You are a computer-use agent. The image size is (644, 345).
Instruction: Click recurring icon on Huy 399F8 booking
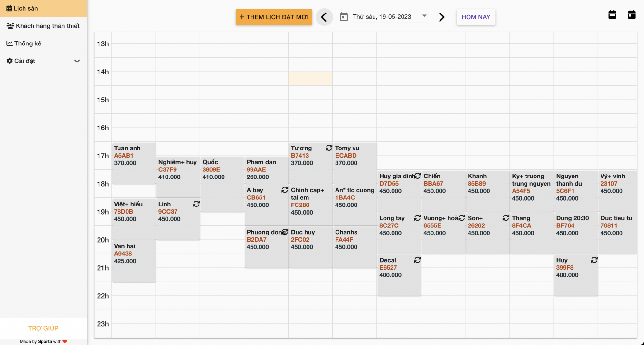(x=594, y=260)
